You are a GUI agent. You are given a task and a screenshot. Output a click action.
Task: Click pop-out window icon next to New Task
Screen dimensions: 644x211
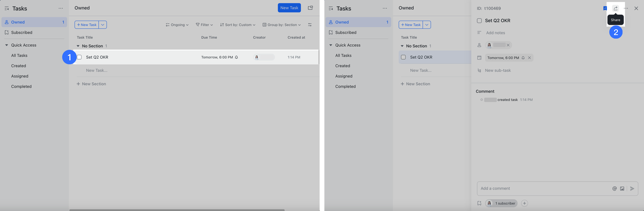(310, 8)
